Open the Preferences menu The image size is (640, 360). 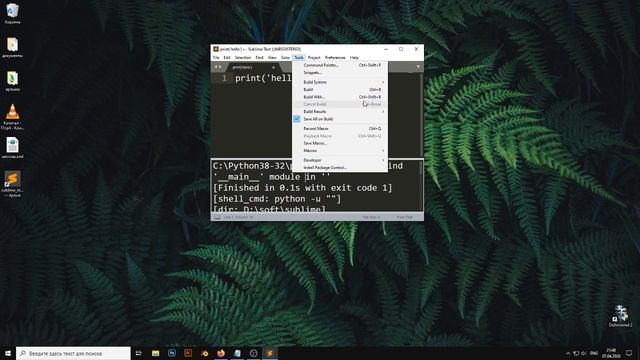[335, 58]
